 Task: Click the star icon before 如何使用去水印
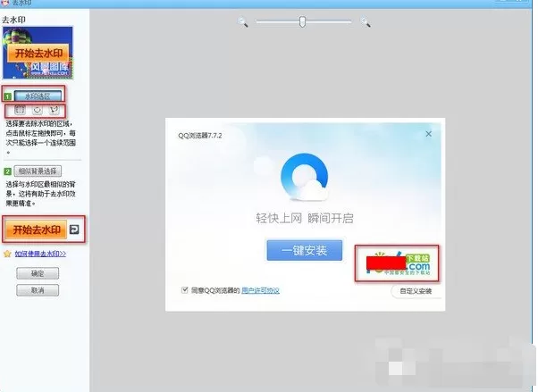click(7, 254)
